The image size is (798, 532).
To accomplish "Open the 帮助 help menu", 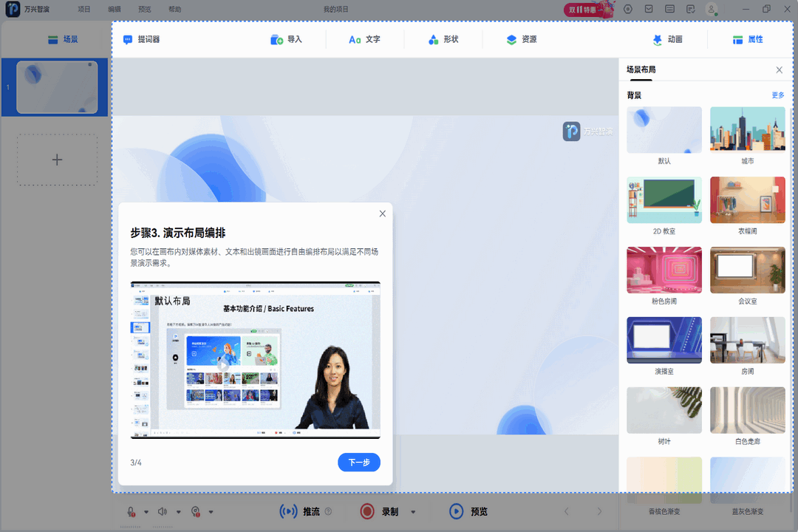I will point(176,9).
